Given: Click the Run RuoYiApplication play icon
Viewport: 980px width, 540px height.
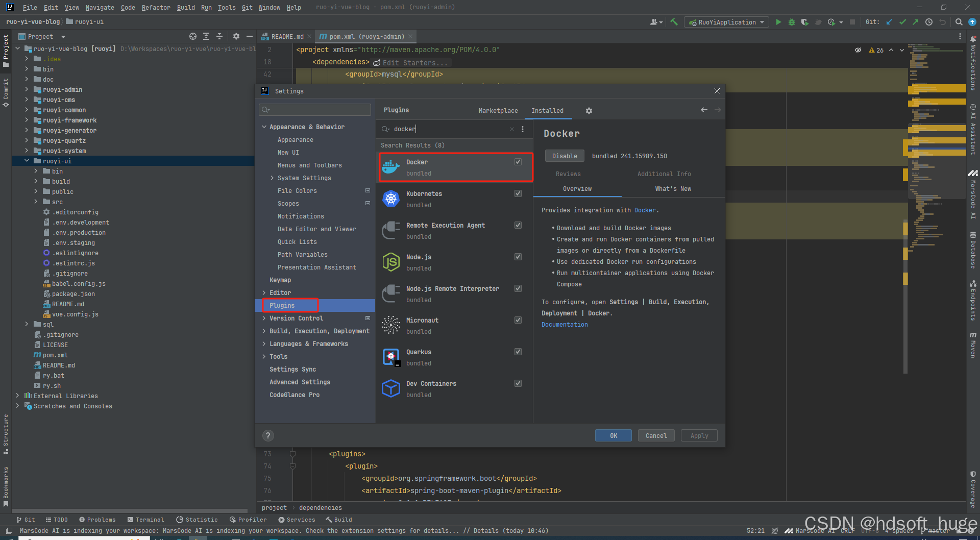Looking at the screenshot, I should (778, 22).
